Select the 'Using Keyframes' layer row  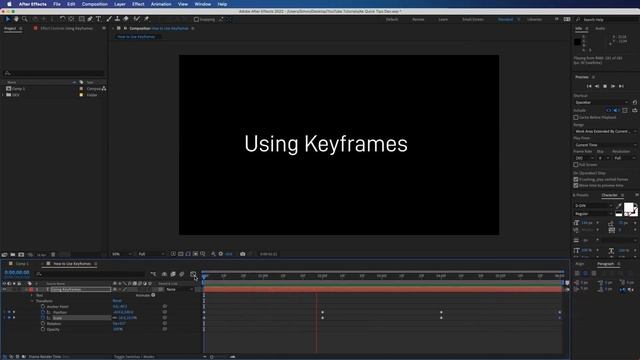click(x=80, y=289)
